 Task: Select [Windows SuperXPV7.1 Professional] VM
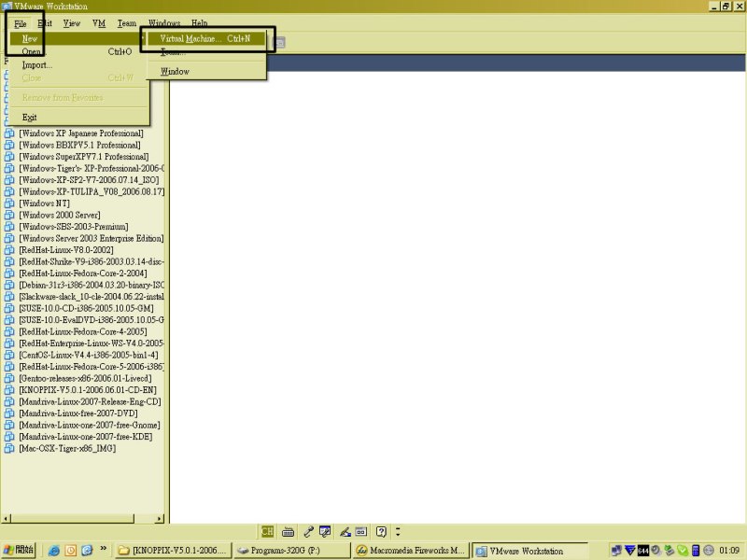[x=84, y=157]
